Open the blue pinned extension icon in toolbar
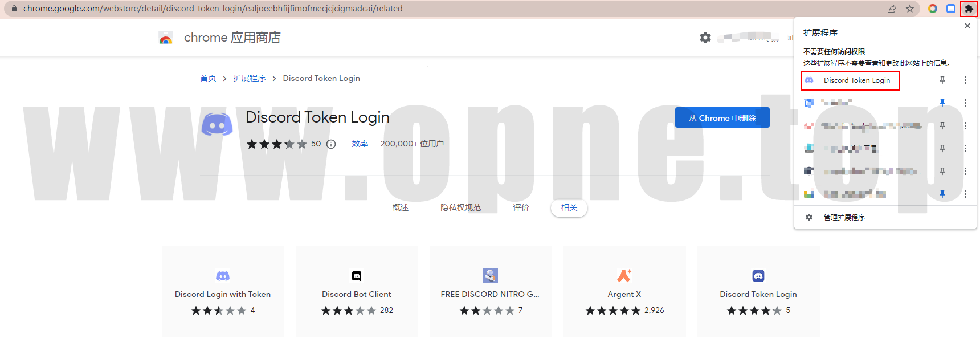 click(951, 9)
